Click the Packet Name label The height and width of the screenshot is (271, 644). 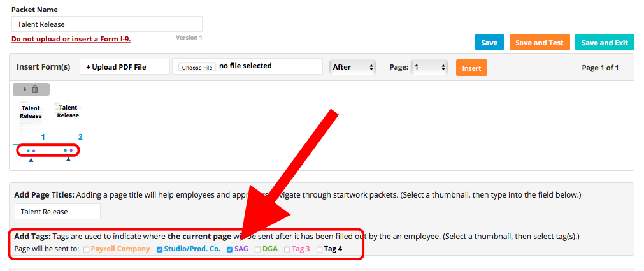34,9
